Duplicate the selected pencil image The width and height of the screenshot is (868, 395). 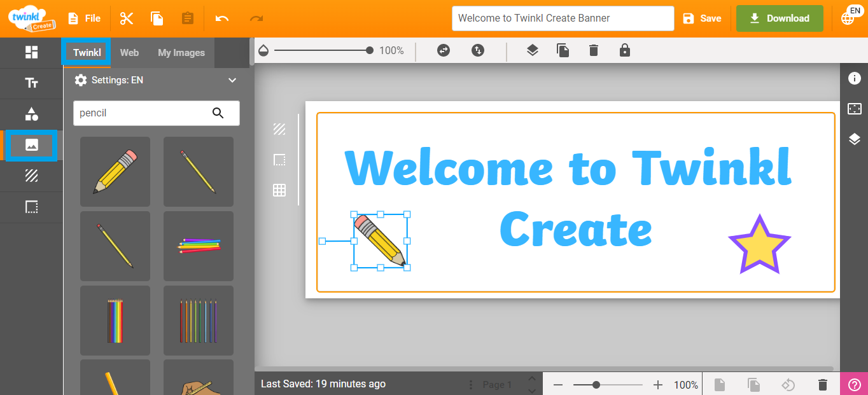click(563, 50)
